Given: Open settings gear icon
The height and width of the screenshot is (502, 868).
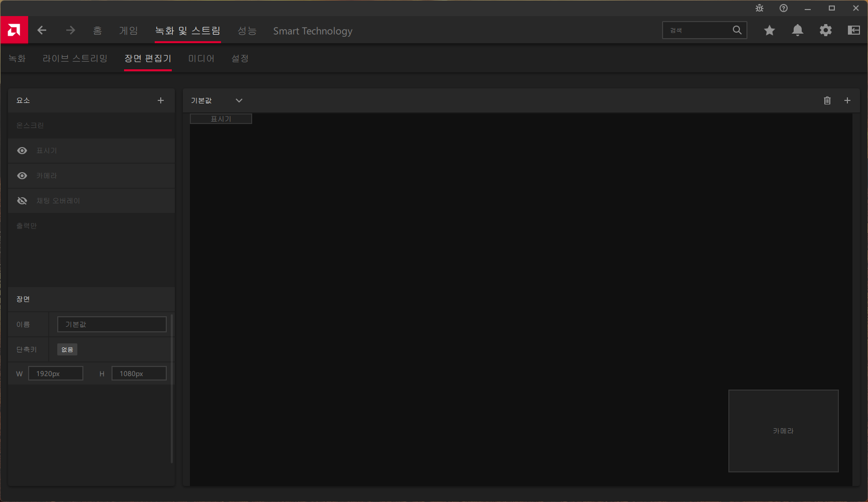Looking at the screenshot, I should (x=826, y=30).
